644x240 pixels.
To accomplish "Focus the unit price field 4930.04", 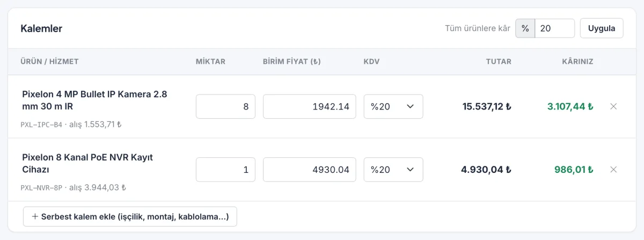I will tap(309, 170).
